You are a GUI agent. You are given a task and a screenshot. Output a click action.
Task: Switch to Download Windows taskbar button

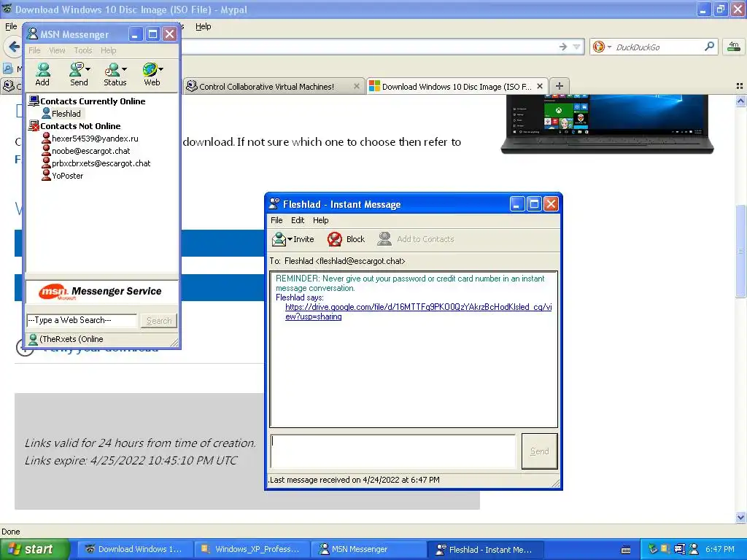(135, 550)
